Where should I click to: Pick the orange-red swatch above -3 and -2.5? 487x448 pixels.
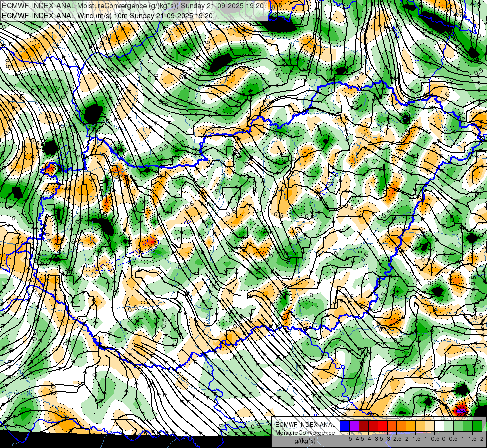pyautogui.click(x=392, y=426)
